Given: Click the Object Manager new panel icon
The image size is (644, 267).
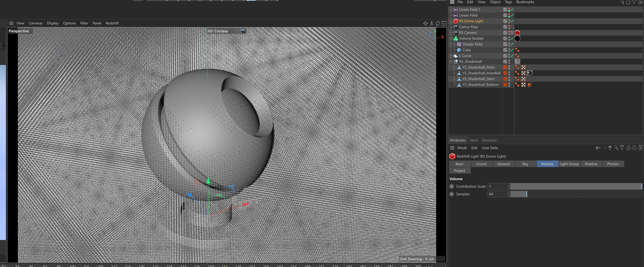Looking at the screenshot, I should point(641,2).
